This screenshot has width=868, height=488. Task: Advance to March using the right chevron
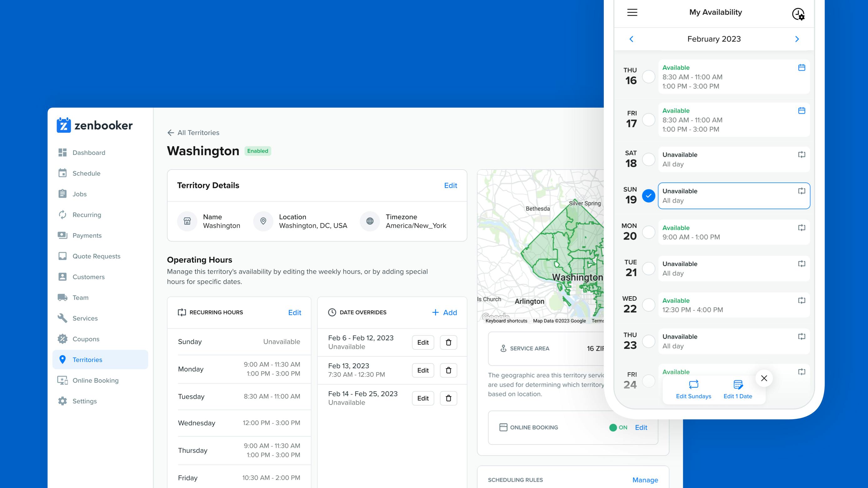797,39
